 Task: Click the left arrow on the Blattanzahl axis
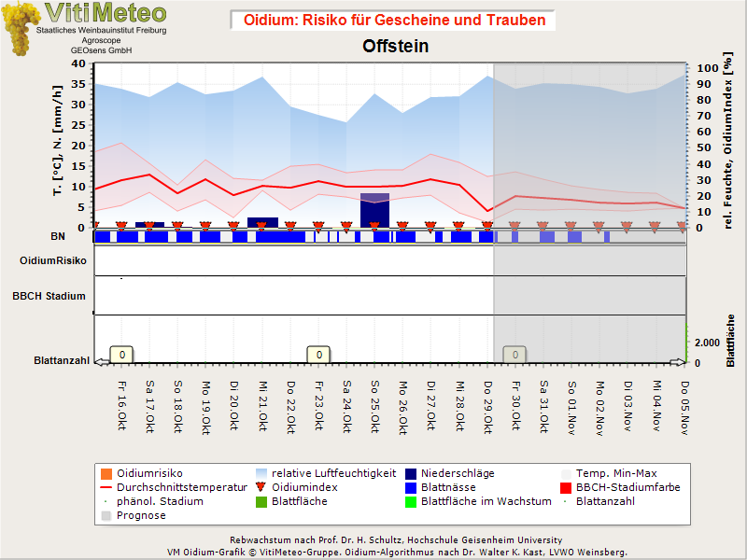point(103,362)
